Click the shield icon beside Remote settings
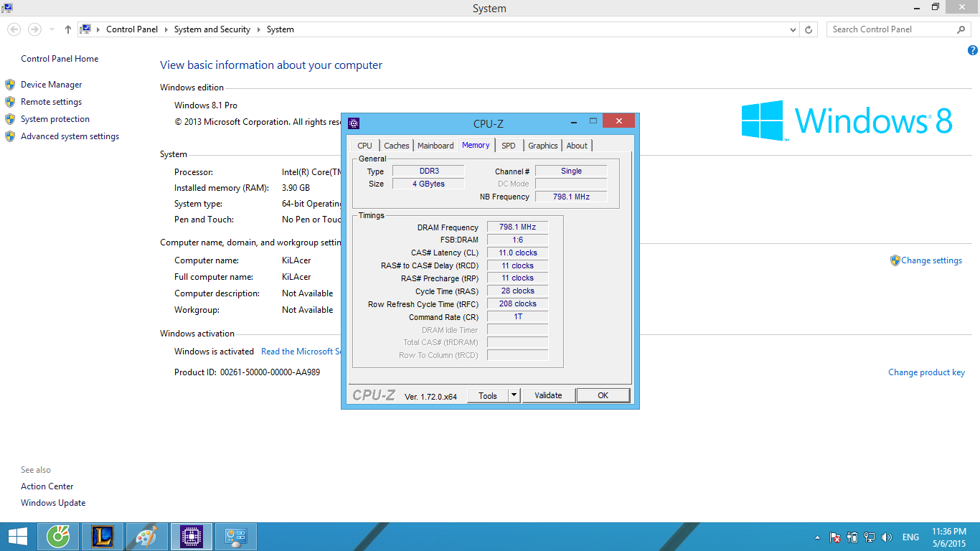This screenshot has width=980, height=551. coord(10,102)
